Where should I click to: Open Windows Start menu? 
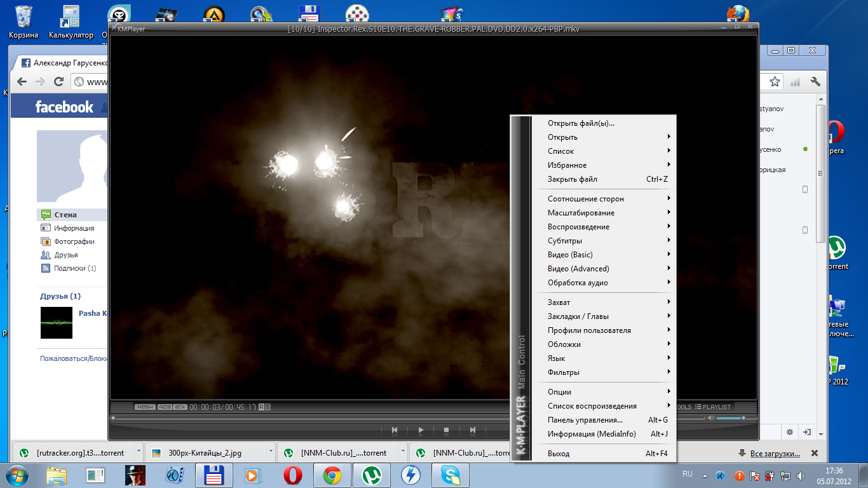[18, 475]
